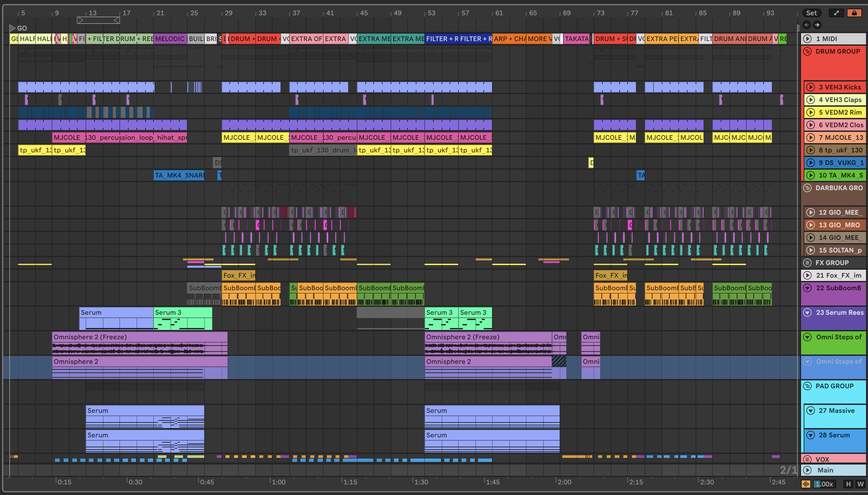Screen dimensions: 868x495
Task: Click play icon on 21 Fox_FX track
Action: click(807, 275)
